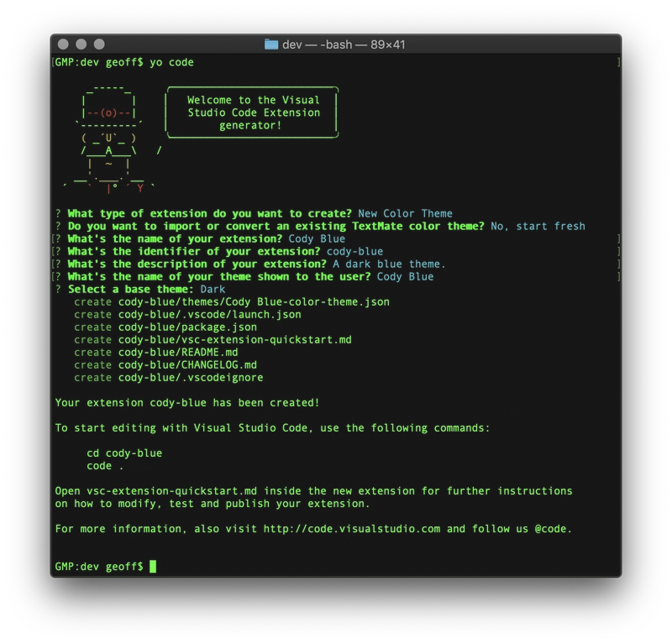Viewport: 672px width, 644px height.
Task: Click the 'New Color Theme' answer
Action: (405, 213)
